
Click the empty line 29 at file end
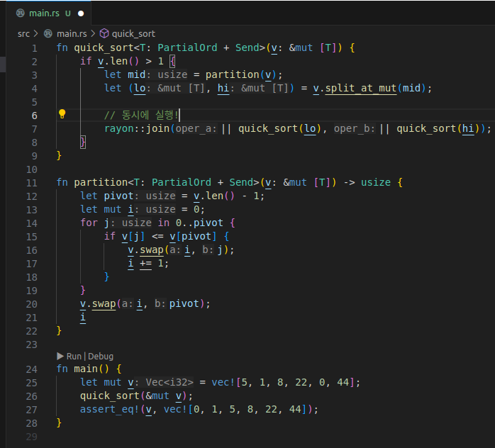pyautogui.click(x=213, y=436)
